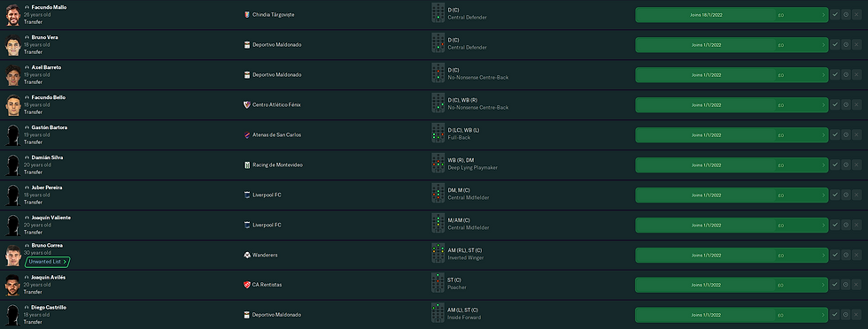Open the Unwanted List tag under Bruno Correa
This screenshot has height=329, width=868.
click(48, 262)
